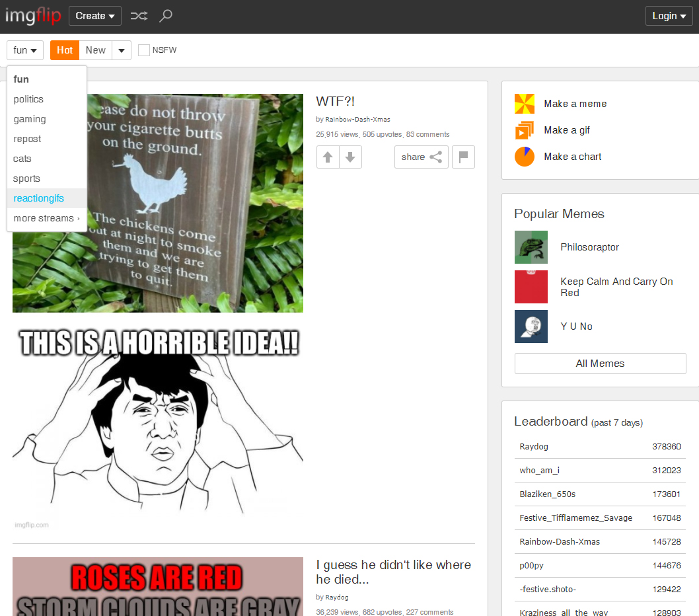Expand more streams submenu
Viewport: 699px width, 616px height.
click(47, 218)
